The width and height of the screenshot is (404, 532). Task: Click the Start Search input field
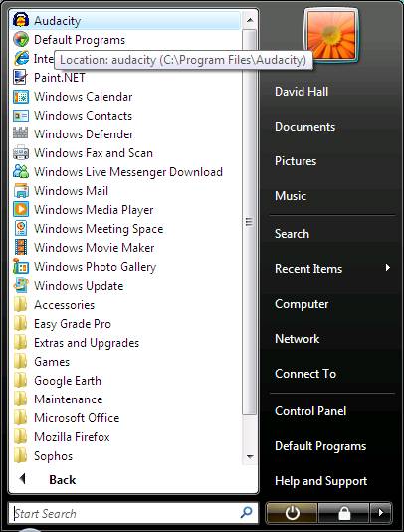(125, 513)
